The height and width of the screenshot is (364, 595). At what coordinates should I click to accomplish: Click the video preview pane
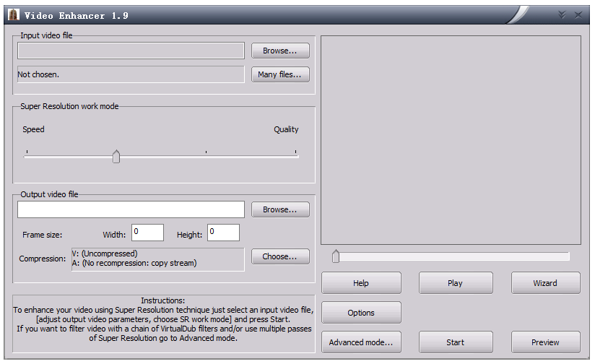(x=451, y=140)
